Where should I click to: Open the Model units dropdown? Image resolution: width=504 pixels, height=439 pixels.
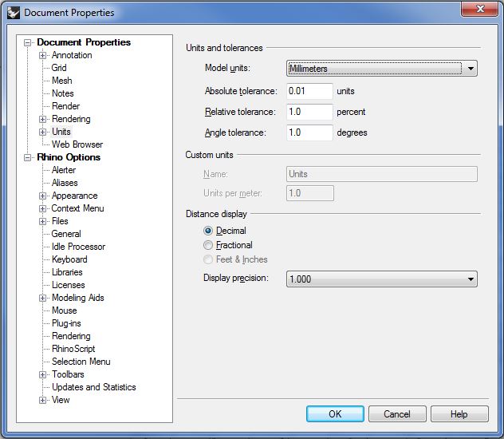click(x=381, y=68)
